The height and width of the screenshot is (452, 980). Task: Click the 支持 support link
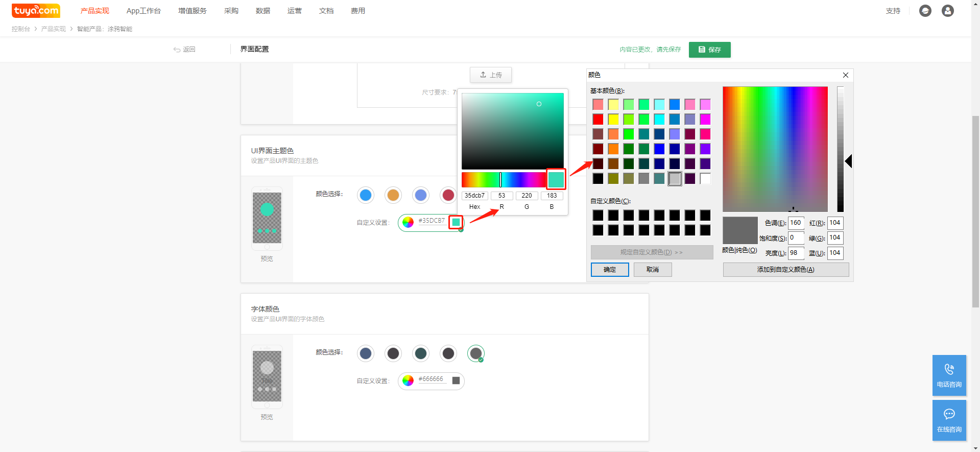[893, 11]
